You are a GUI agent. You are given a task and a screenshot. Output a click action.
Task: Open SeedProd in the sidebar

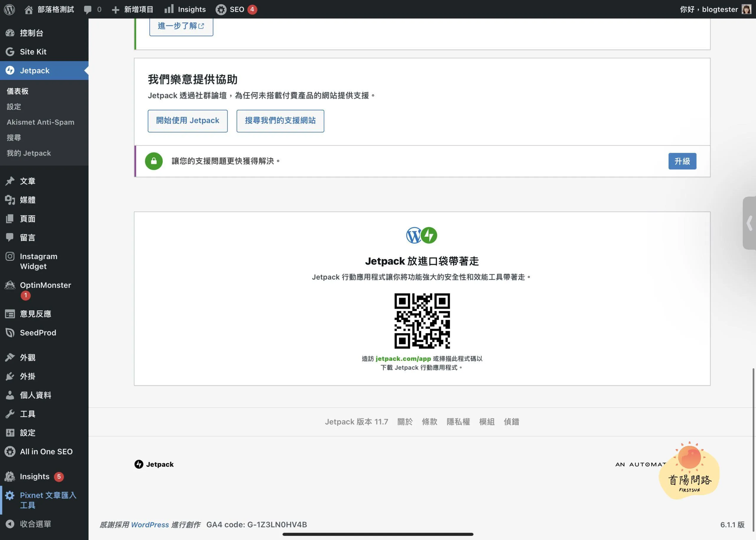38,333
